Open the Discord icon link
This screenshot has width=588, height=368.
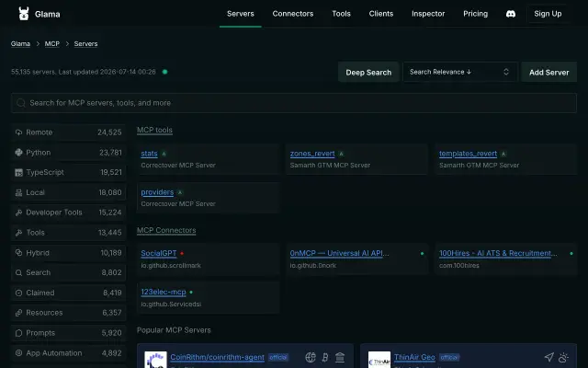pos(511,14)
